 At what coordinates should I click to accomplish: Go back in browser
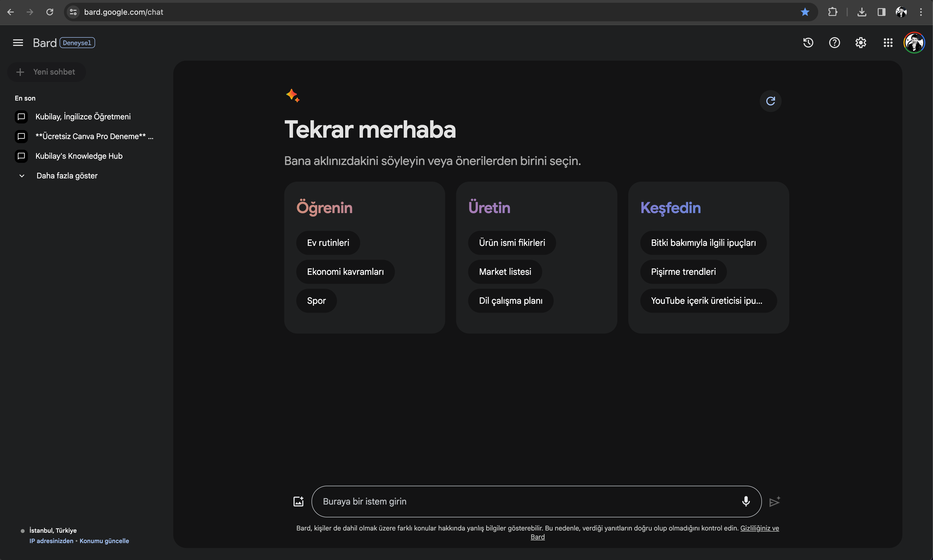pyautogui.click(x=11, y=12)
